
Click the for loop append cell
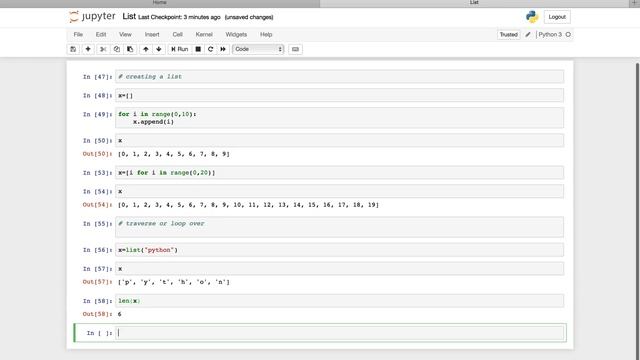(x=340, y=118)
